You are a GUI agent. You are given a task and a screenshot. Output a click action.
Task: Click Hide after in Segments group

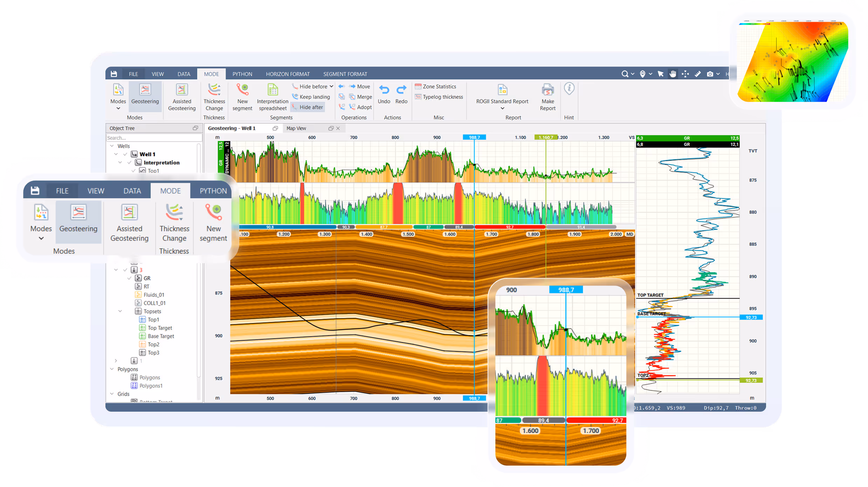tap(308, 107)
